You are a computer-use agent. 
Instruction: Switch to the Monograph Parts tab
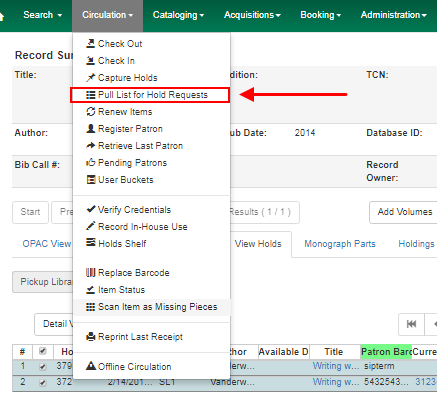[340, 244]
